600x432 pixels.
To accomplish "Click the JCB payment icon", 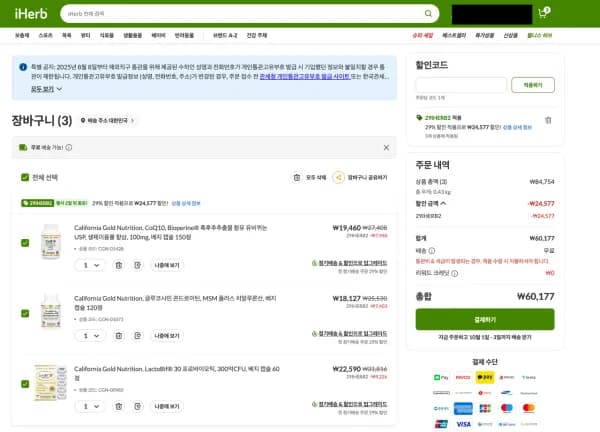I will click(485, 409).
